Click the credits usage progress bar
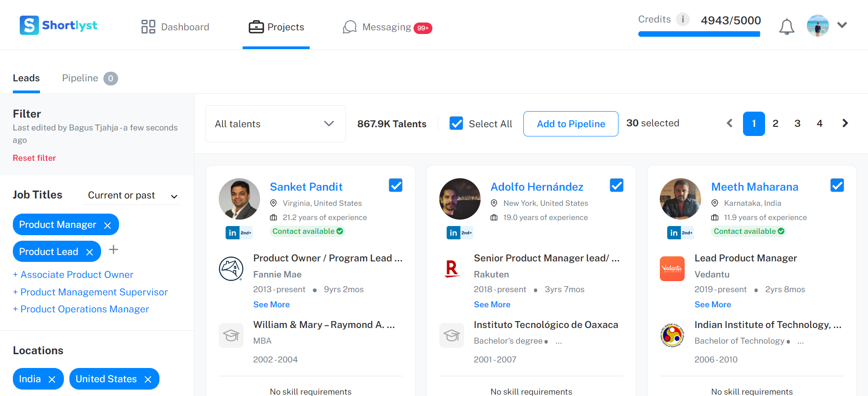The height and width of the screenshot is (396, 868). 699,34
